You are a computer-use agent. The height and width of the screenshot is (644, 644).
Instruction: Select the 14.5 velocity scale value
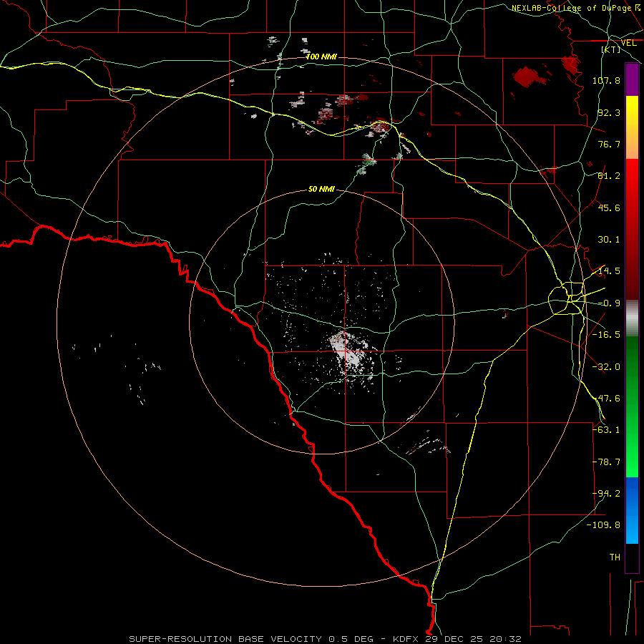pos(609,271)
